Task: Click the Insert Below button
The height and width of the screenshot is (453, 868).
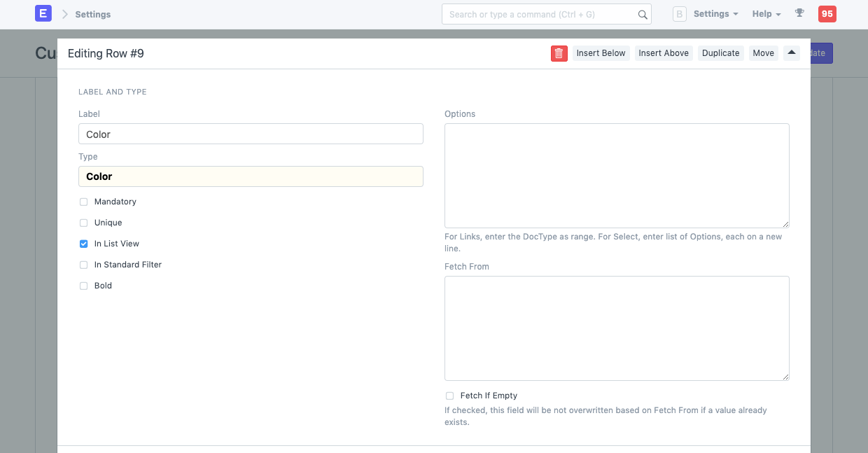Action: (601, 53)
